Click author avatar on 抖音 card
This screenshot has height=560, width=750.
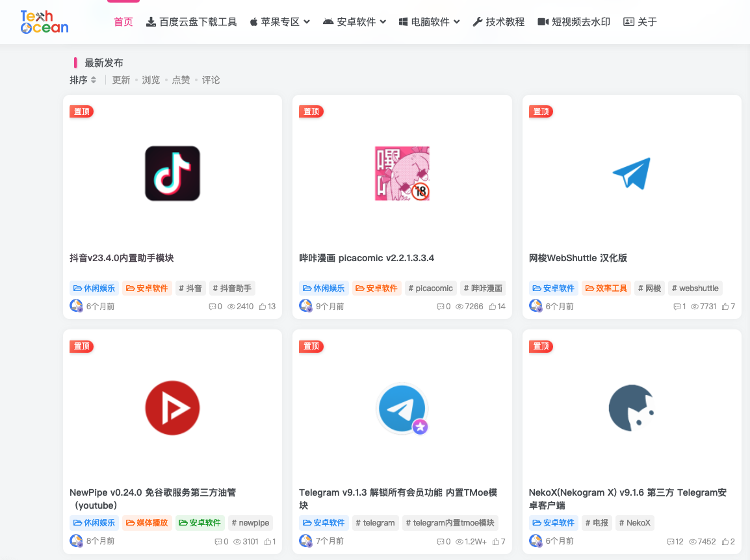76,306
